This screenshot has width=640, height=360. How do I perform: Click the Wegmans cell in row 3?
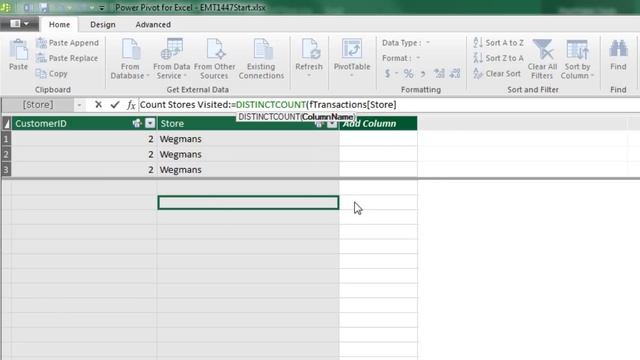(x=248, y=169)
